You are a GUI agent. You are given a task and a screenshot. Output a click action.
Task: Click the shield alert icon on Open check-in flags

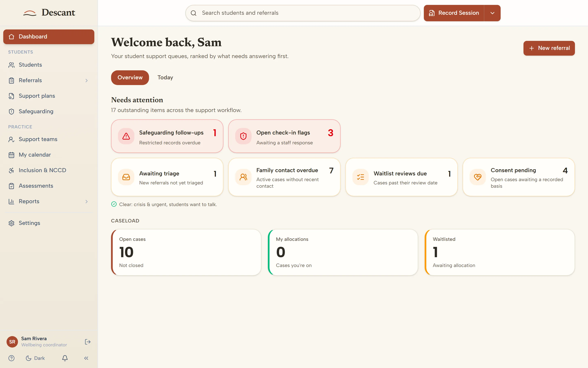coord(243,136)
